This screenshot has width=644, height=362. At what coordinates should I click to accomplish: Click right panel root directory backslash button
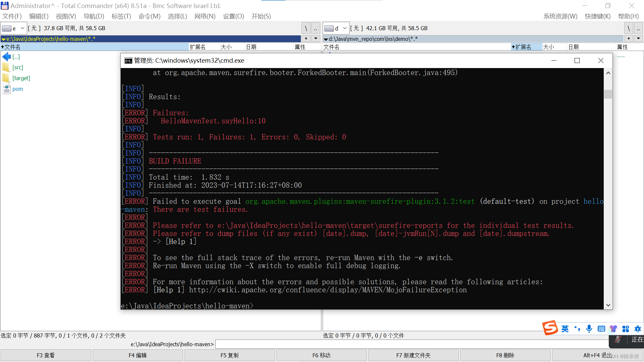coord(629,28)
